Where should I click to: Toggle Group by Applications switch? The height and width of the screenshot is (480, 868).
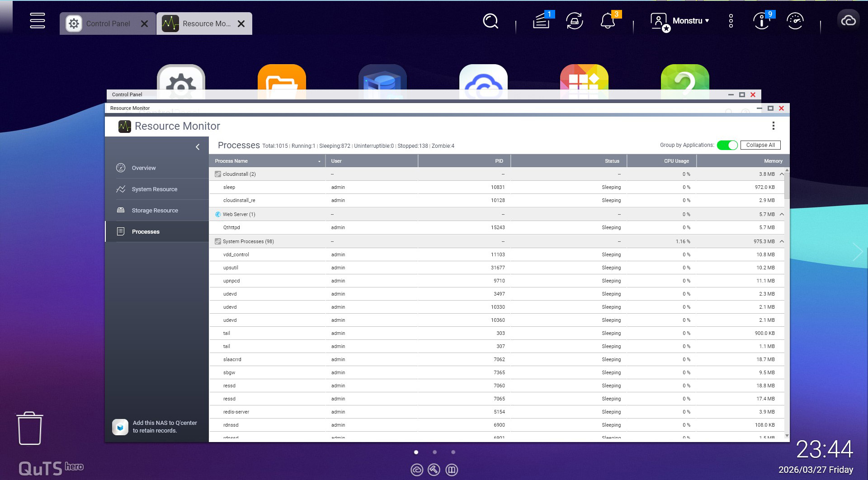click(727, 145)
